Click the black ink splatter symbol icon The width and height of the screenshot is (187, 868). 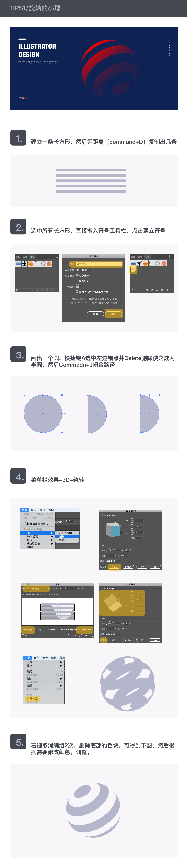tap(24, 263)
